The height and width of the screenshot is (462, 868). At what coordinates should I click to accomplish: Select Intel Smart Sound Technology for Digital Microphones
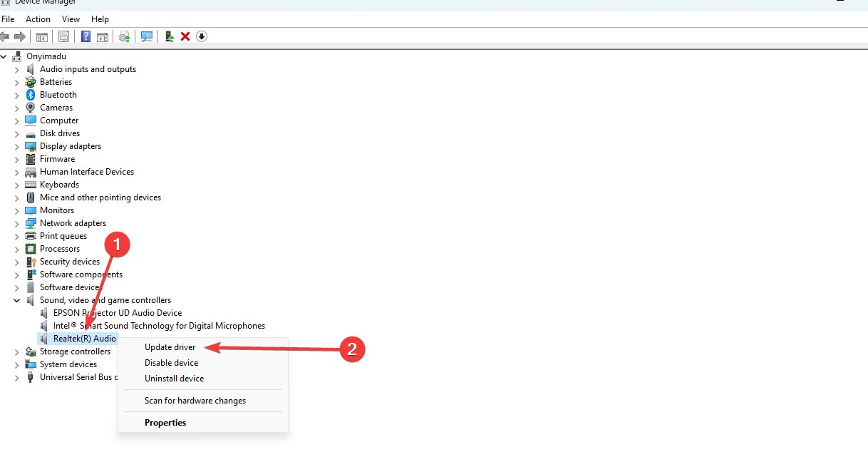[x=159, y=326]
